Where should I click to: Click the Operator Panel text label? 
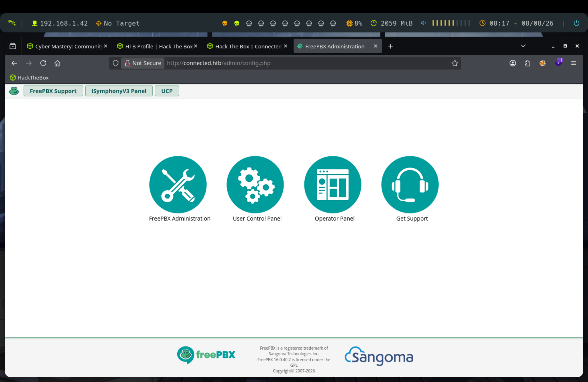coord(335,219)
